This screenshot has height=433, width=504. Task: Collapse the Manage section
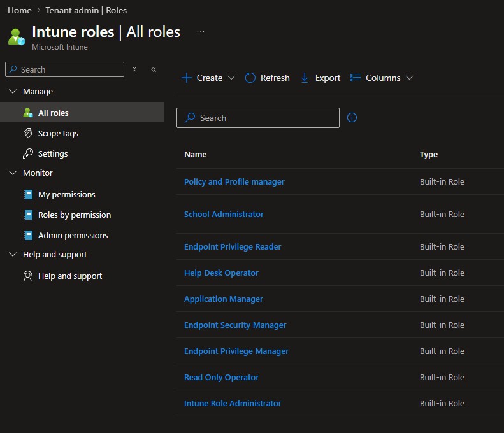click(13, 92)
